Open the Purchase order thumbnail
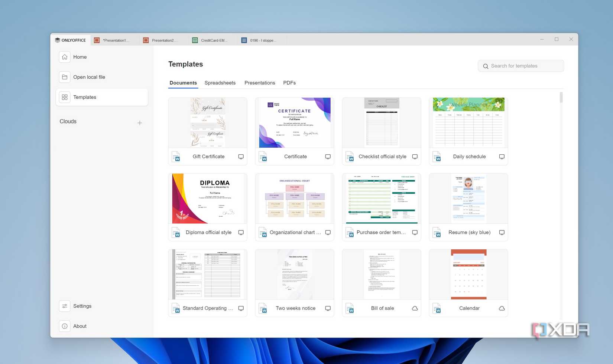613x364 pixels. [382, 199]
